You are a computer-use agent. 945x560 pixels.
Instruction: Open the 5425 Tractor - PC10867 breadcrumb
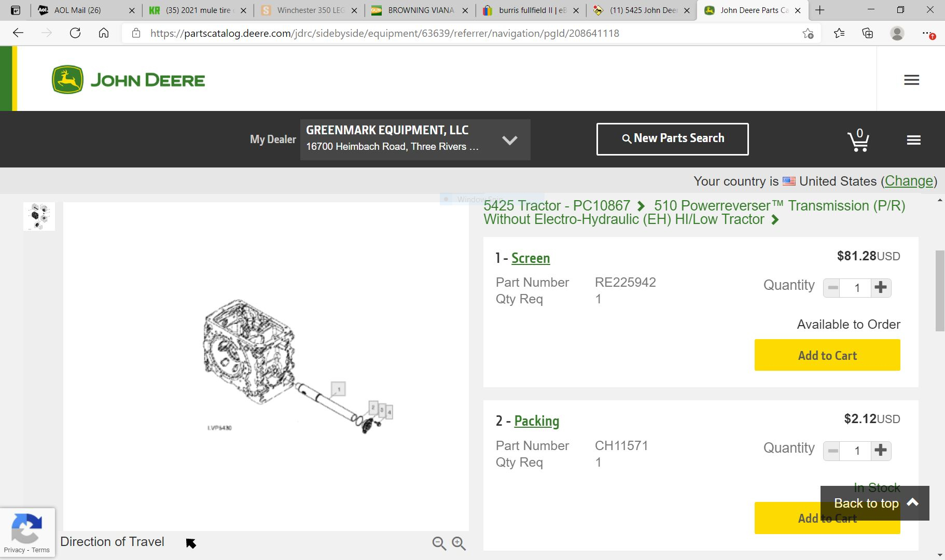(x=557, y=206)
